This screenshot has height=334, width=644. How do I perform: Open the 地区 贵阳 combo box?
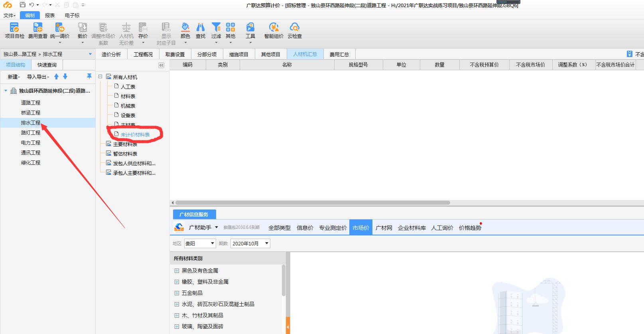tap(200, 243)
